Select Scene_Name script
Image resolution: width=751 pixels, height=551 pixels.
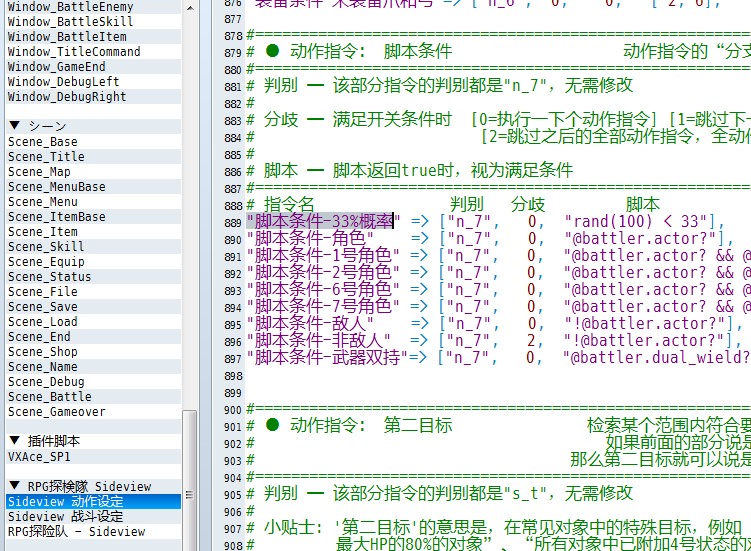[93, 366]
